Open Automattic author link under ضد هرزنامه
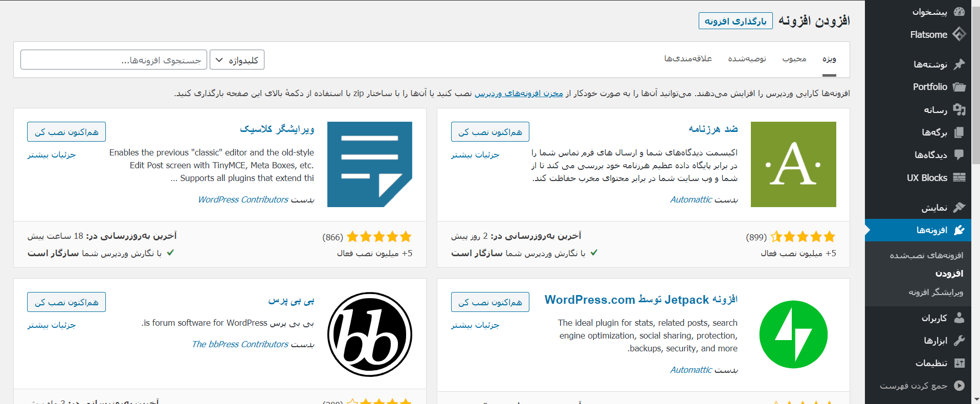980x404 pixels. tap(691, 199)
